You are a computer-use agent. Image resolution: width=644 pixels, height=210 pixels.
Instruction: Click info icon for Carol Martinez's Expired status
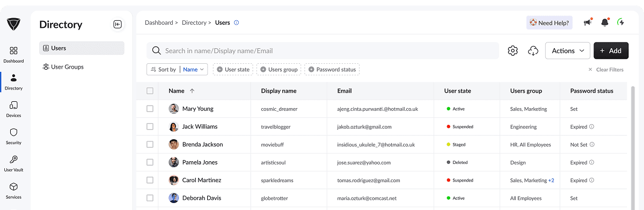click(592, 181)
